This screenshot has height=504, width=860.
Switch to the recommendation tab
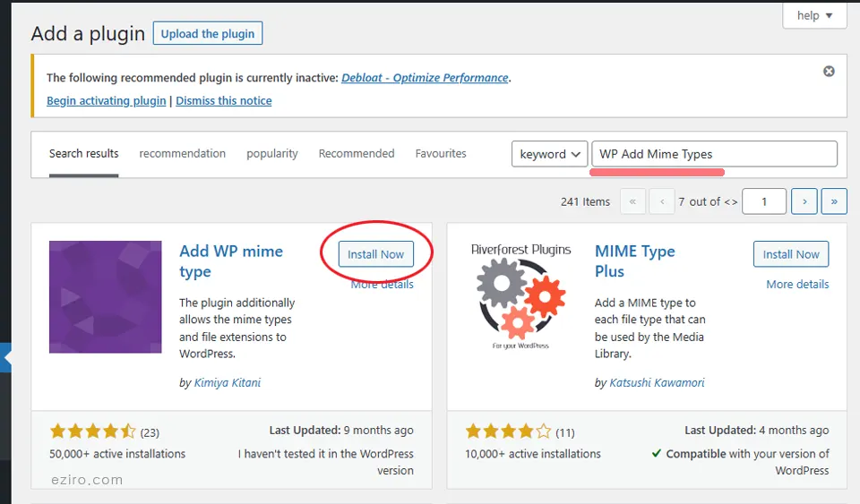point(182,154)
